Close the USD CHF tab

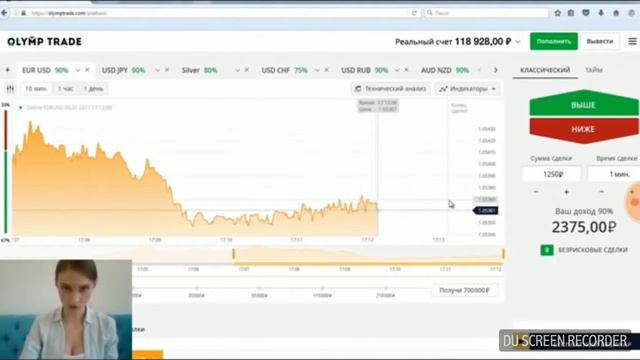327,70
